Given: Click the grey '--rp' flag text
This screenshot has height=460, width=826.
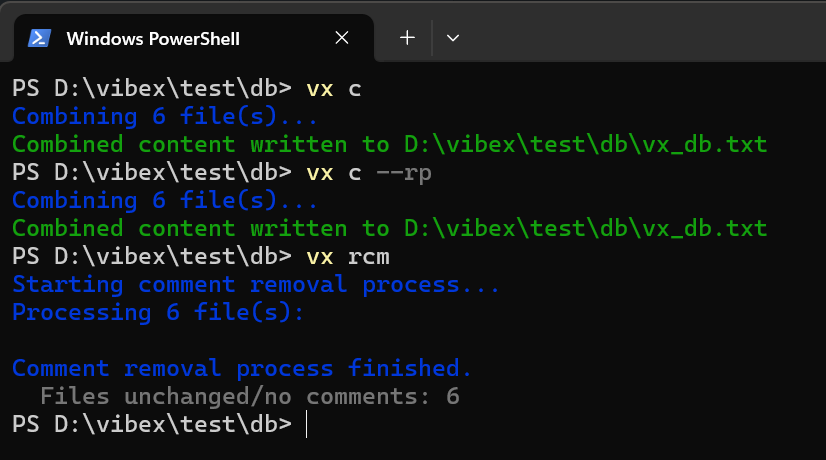Looking at the screenshot, I should 404,173.
